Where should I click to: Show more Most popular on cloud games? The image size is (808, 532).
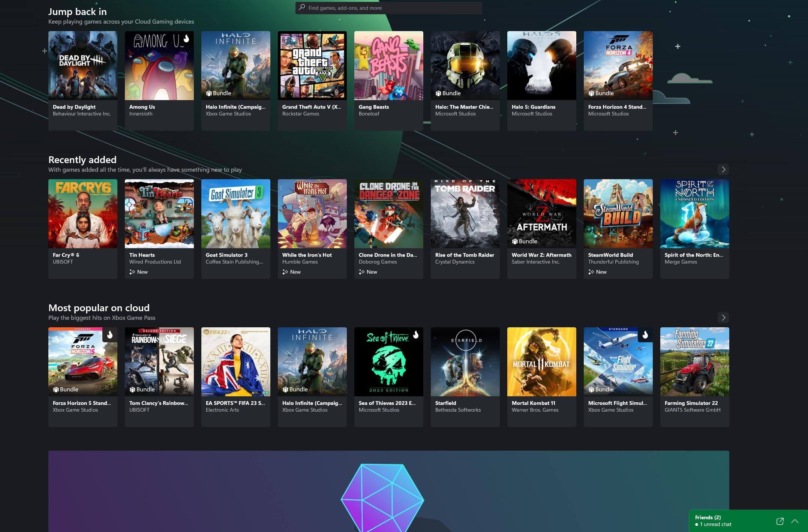click(x=723, y=318)
